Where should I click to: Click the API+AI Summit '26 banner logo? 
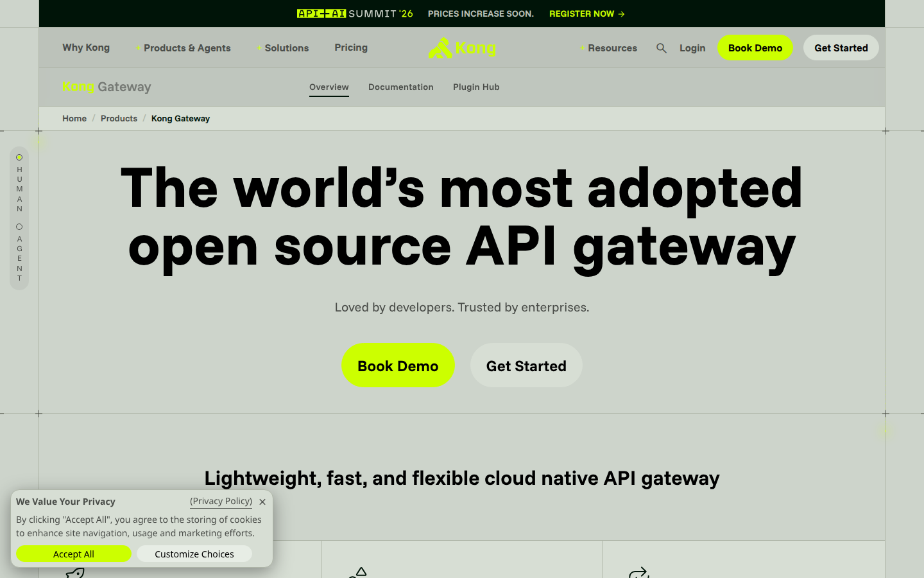click(355, 13)
